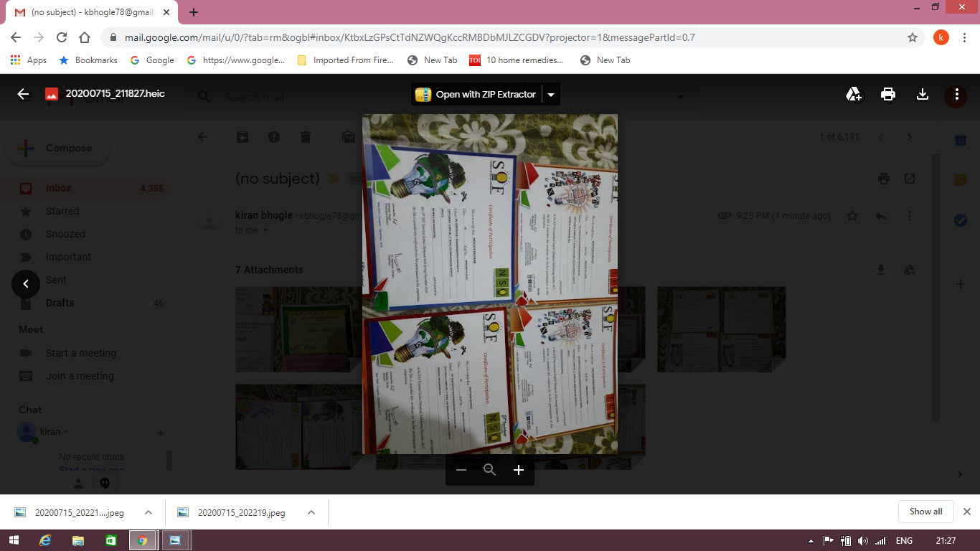Reload the Gmail page
The image size is (980, 551).
[62, 37]
